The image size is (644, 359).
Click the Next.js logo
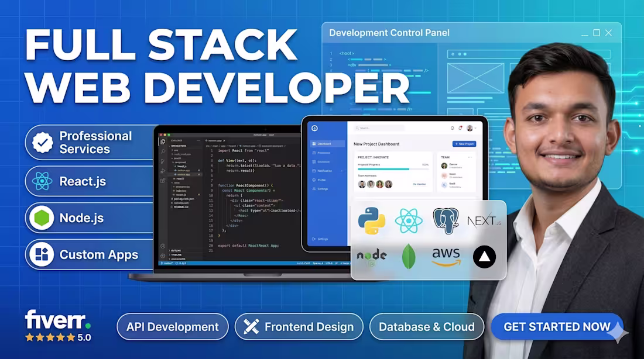click(x=484, y=221)
